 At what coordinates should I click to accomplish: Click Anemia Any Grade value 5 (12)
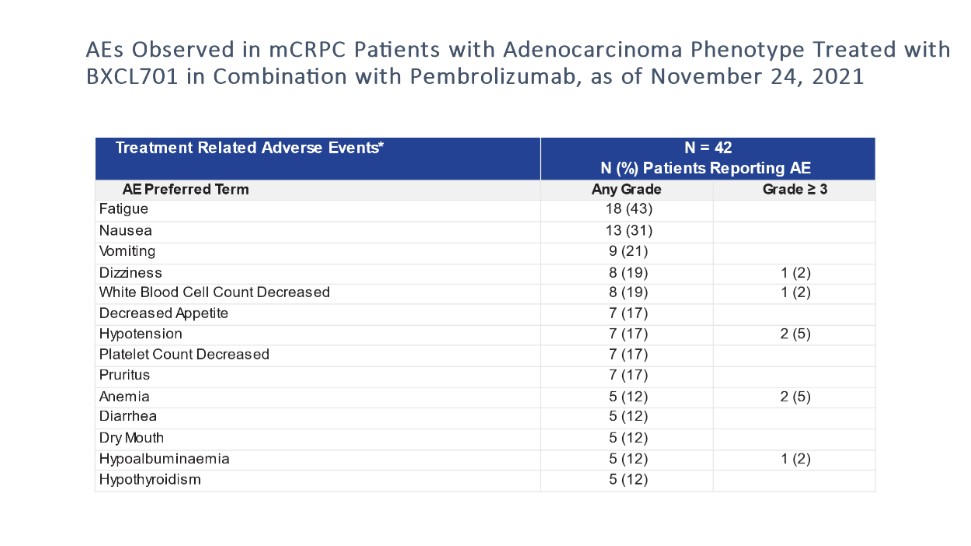(x=626, y=396)
